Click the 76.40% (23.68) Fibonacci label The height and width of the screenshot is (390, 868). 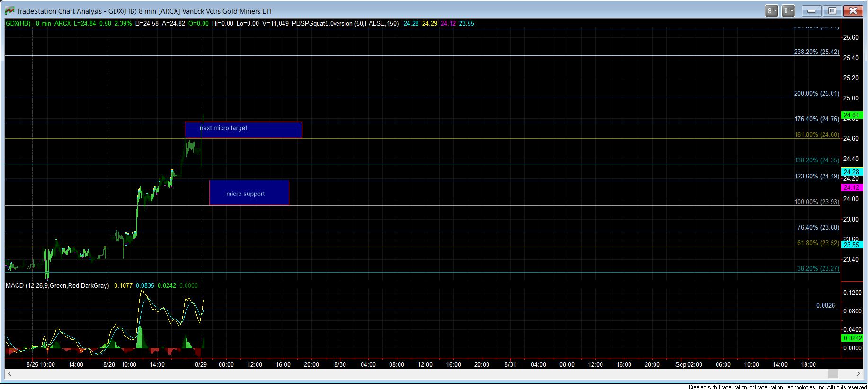[818, 227]
